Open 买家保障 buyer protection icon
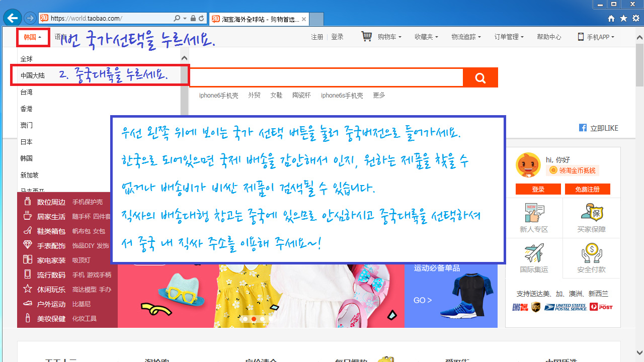The image size is (644, 362). 592,213
